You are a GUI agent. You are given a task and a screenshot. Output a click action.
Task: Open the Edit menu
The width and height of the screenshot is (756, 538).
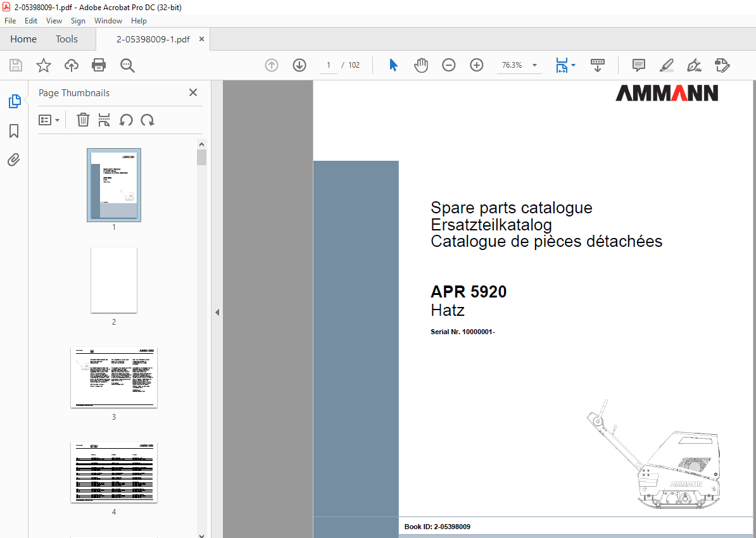coord(31,21)
